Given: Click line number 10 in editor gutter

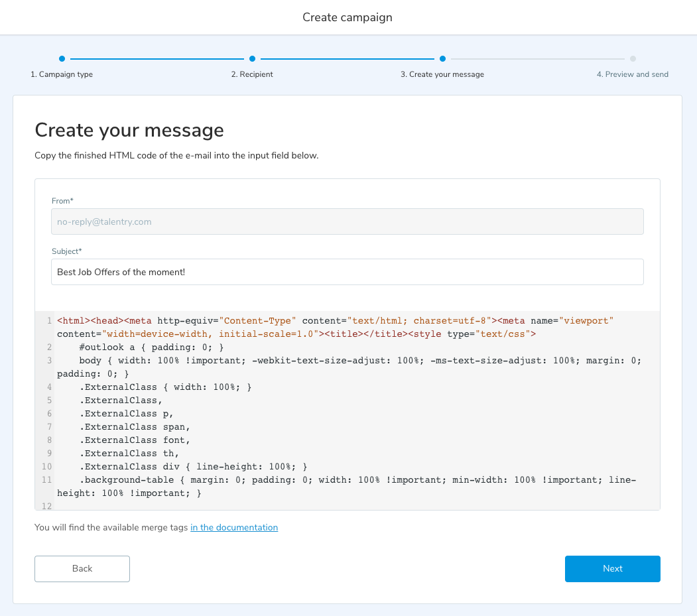Looking at the screenshot, I should [x=46, y=467].
